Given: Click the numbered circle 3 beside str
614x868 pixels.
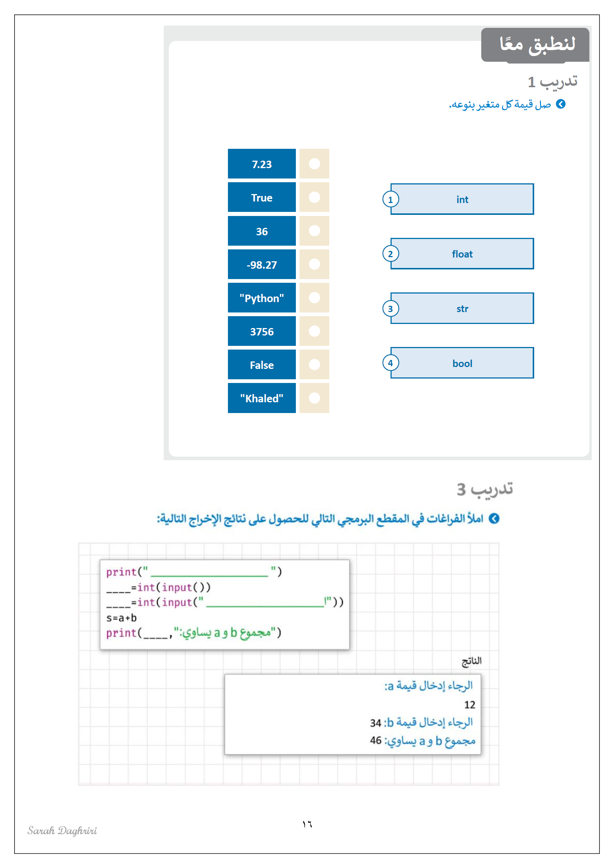Looking at the screenshot, I should click(x=390, y=308).
